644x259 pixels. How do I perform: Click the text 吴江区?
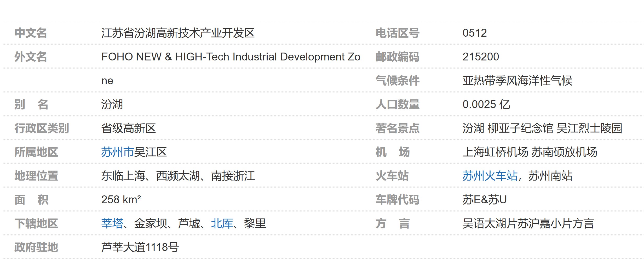click(151, 152)
